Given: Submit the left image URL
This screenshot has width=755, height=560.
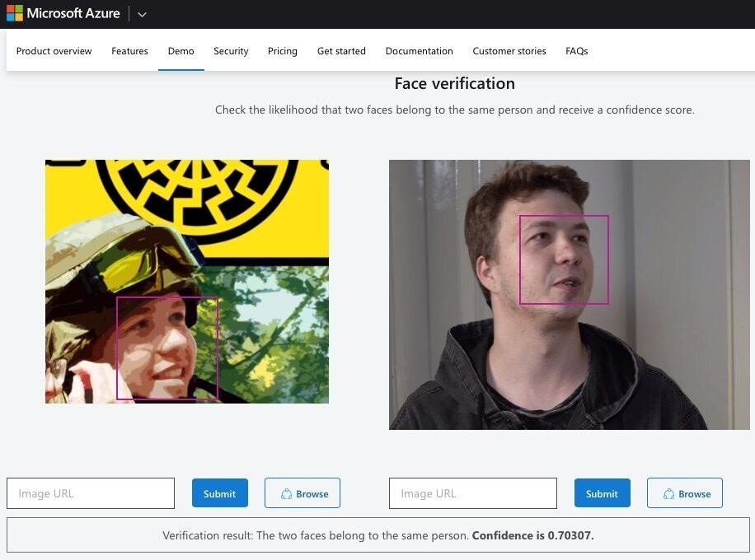Looking at the screenshot, I should click(x=219, y=493).
